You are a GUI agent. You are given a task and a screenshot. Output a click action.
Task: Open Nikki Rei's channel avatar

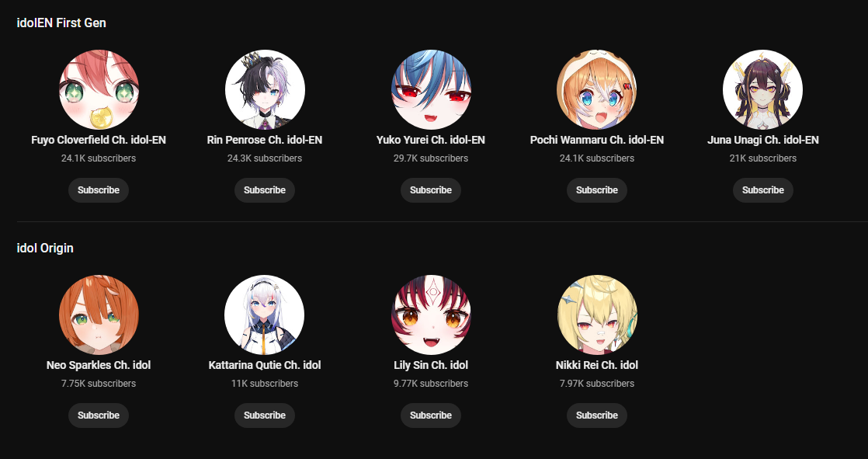597,315
